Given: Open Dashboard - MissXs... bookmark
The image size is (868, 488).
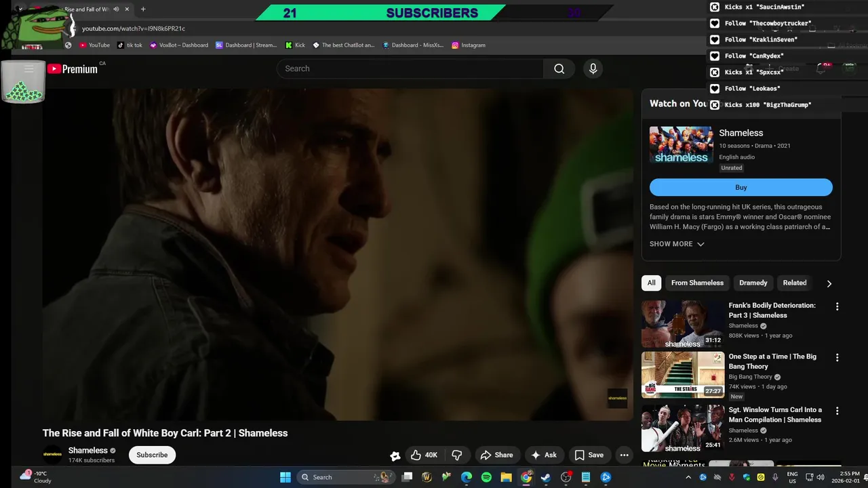Looking at the screenshot, I should coord(412,45).
